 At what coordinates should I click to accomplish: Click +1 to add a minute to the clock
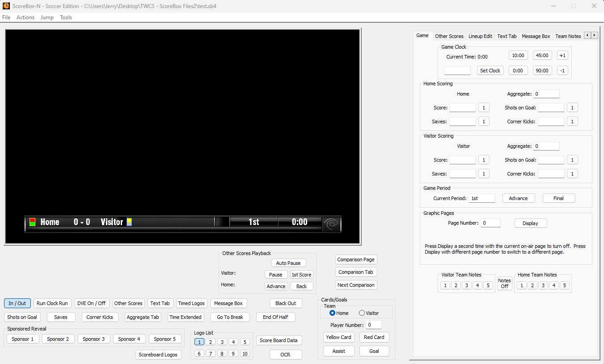[562, 54]
